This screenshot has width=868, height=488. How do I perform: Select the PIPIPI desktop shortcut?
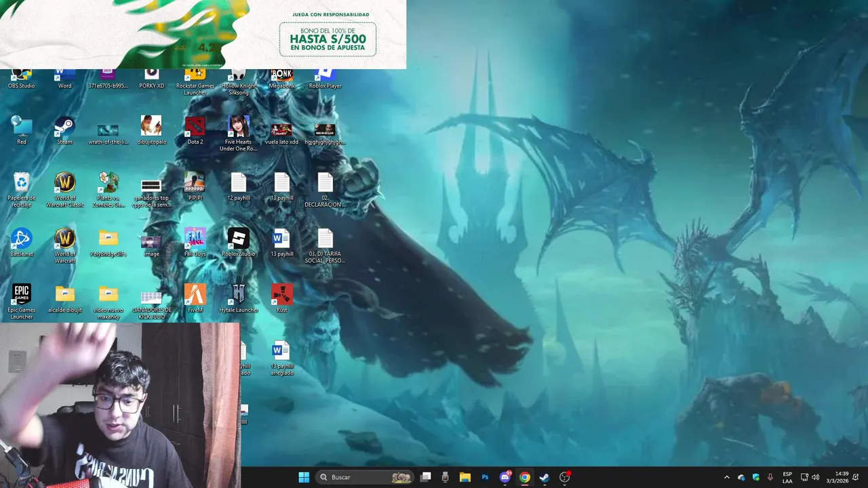point(195,186)
